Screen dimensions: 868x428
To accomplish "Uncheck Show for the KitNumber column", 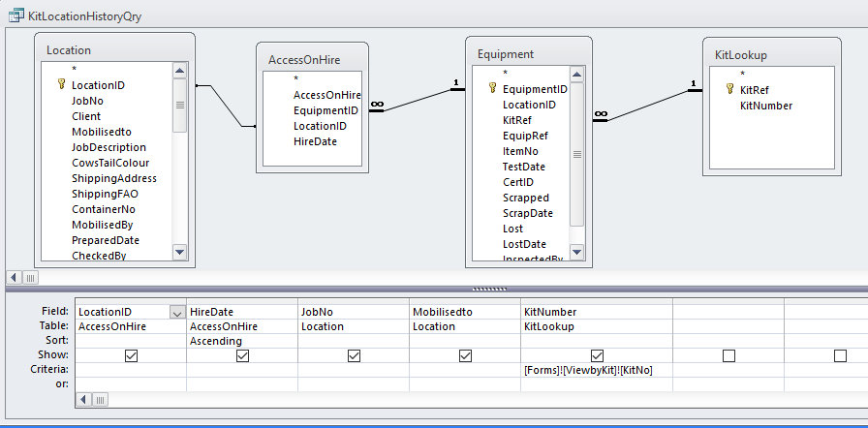I will [598, 356].
